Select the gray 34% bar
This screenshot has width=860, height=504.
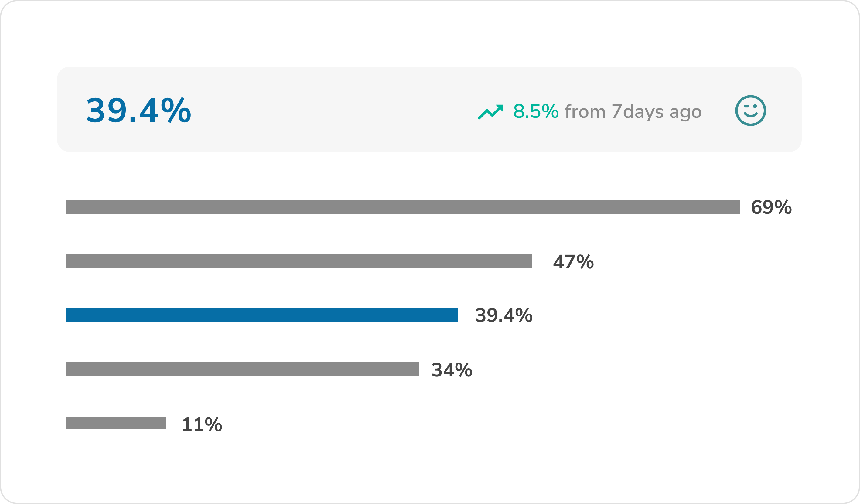click(242, 369)
